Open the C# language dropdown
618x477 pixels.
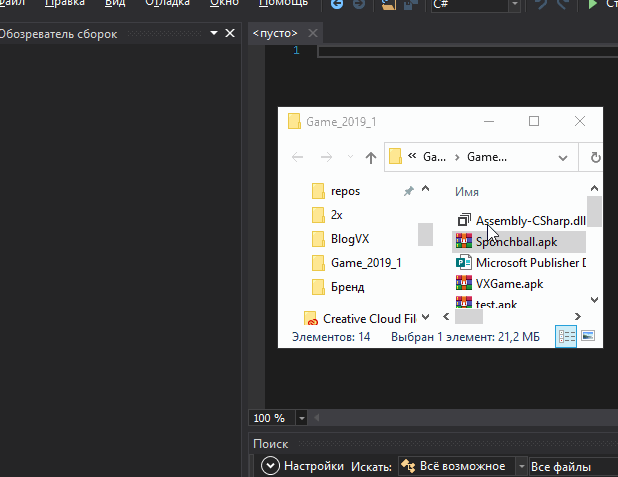pos(514,4)
